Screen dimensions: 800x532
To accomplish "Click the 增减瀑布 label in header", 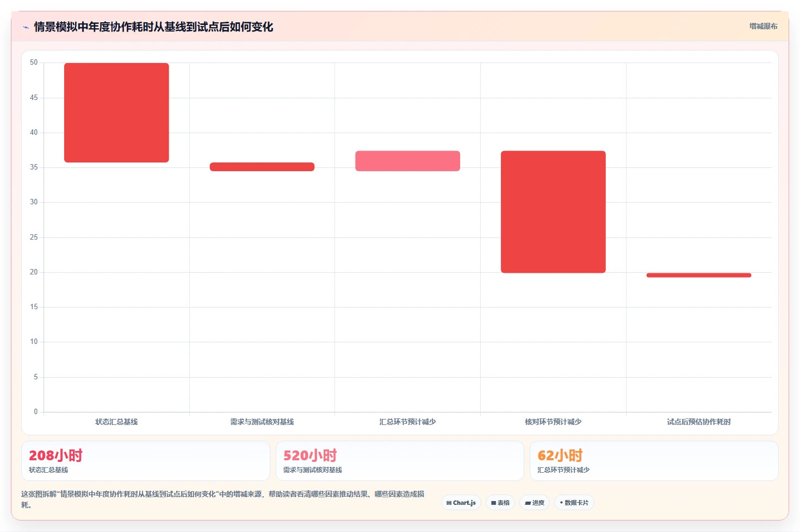I will pos(764,26).
